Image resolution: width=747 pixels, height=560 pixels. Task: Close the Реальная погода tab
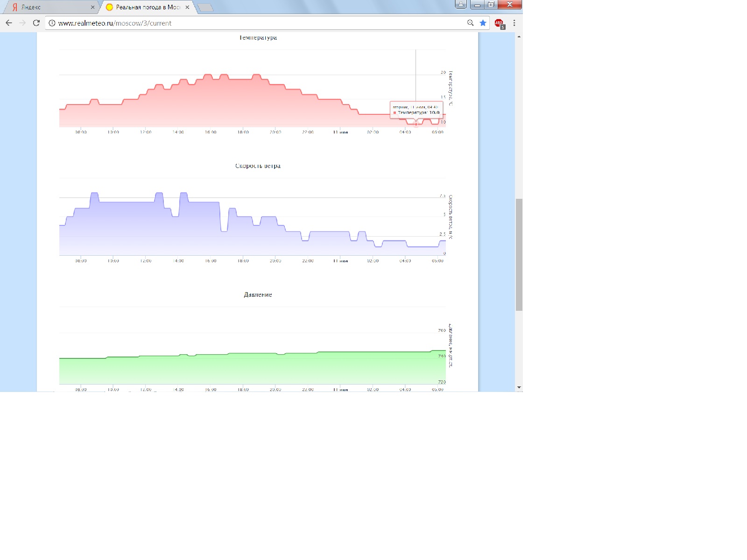pos(187,7)
